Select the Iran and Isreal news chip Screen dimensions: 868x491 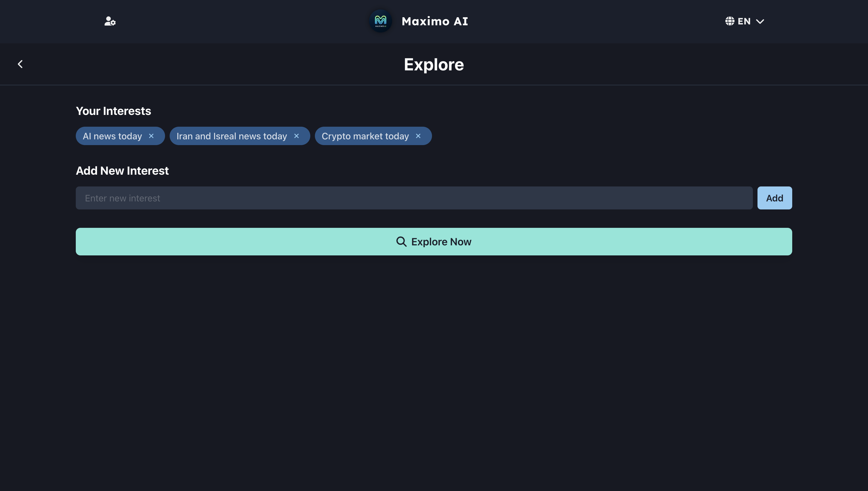tap(231, 136)
